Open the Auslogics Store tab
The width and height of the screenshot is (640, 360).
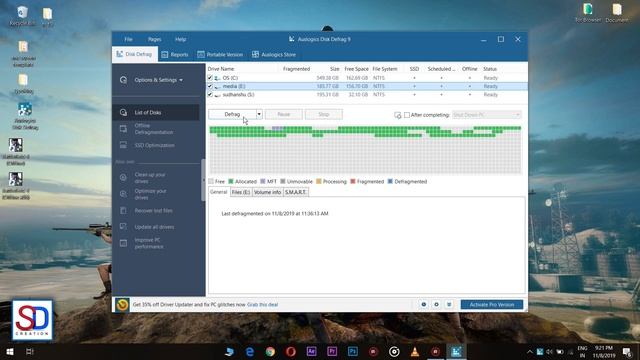[274, 54]
